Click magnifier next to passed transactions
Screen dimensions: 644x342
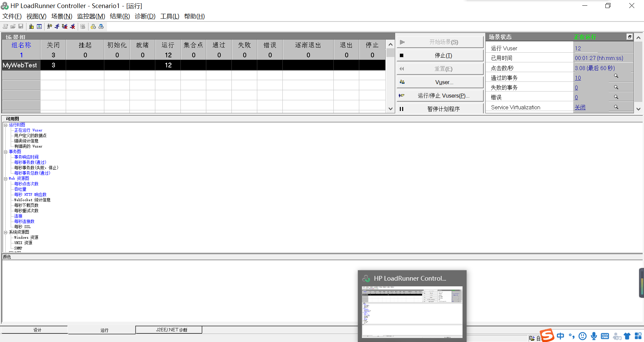pos(616,76)
